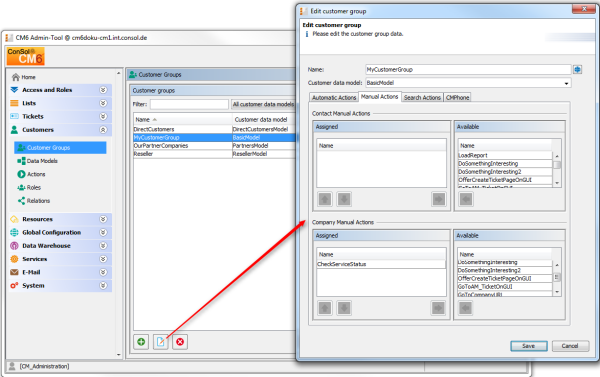The image size is (600, 377).
Task: Switch to the Automatic Actions tab
Action: coord(334,98)
